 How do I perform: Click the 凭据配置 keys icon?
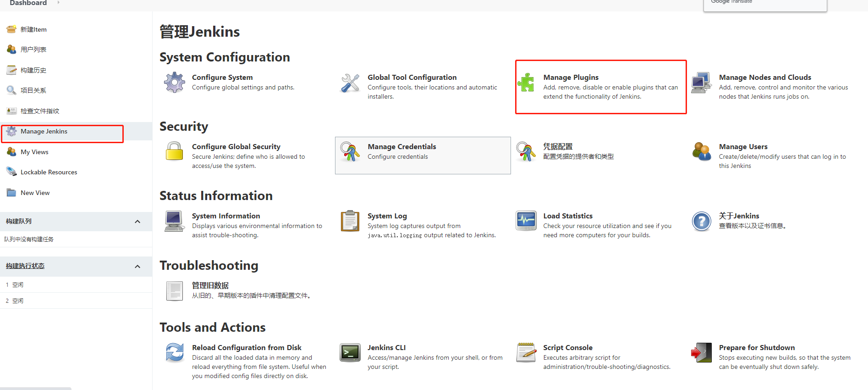(526, 151)
